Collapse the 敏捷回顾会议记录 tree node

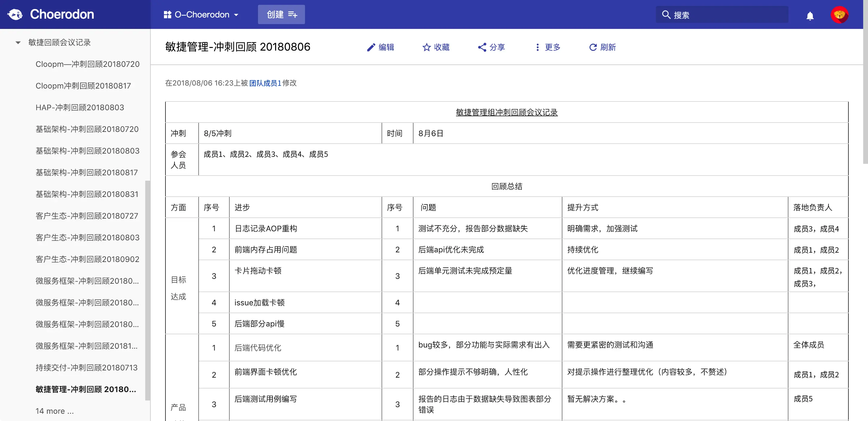[x=18, y=42]
